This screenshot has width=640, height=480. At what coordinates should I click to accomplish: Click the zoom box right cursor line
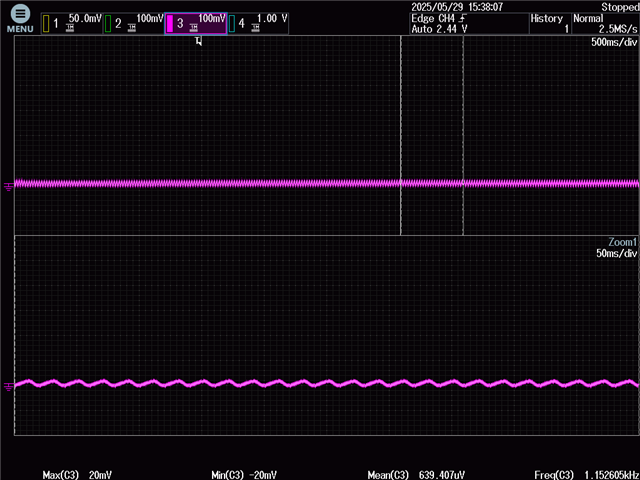tap(463, 135)
